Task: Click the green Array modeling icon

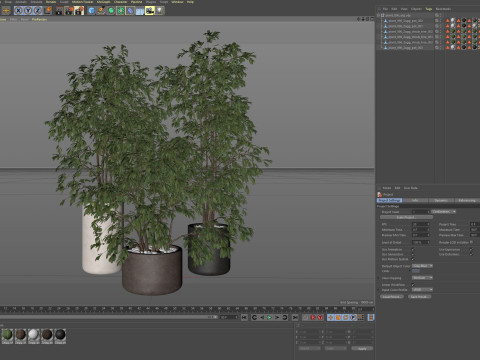Action: 121,11
